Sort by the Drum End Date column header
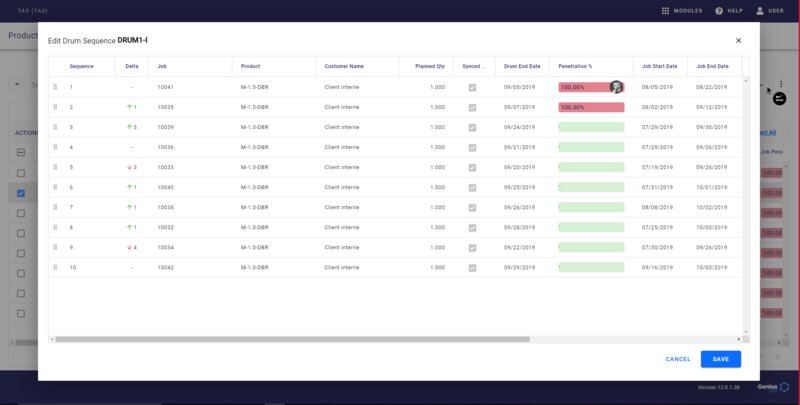 coord(522,66)
